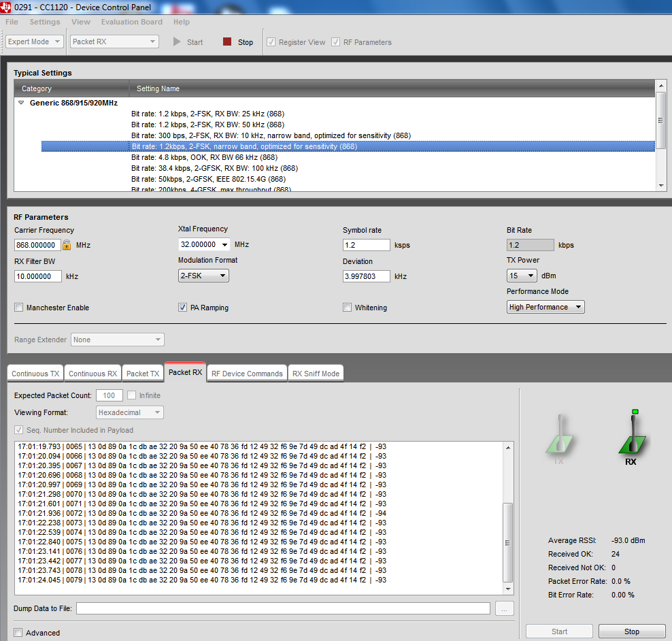Viewport: 672px width, 641px height.
Task: Switch to the Continuous TX tab
Action: click(35, 374)
